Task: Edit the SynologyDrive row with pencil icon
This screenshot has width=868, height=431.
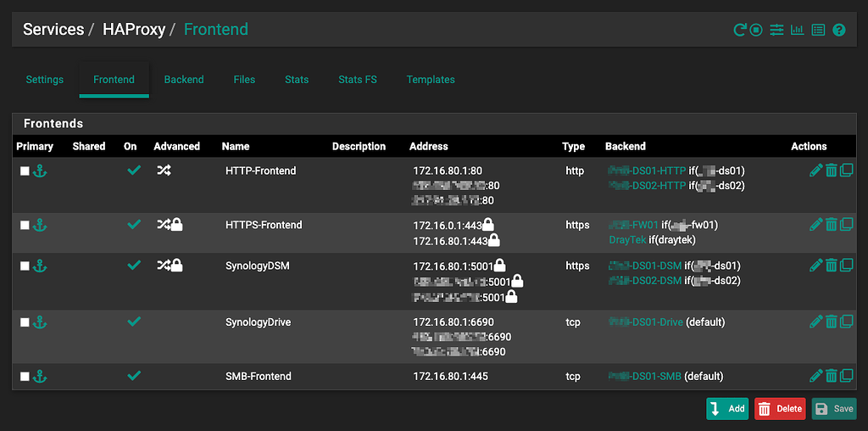Action: tap(815, 322)
